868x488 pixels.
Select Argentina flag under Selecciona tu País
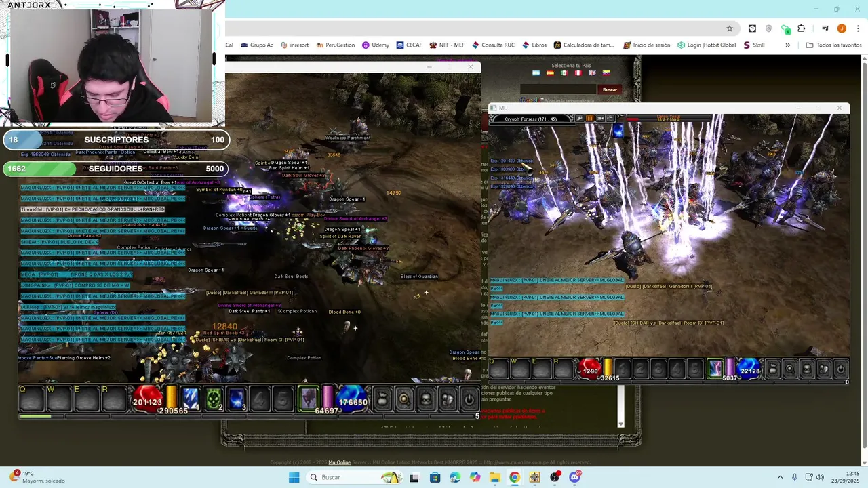pyautogui.click(x=536, y=73)
